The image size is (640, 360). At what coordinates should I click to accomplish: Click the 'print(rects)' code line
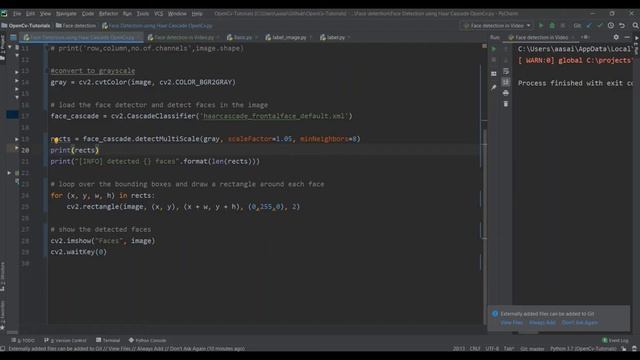tap(75, 150)
